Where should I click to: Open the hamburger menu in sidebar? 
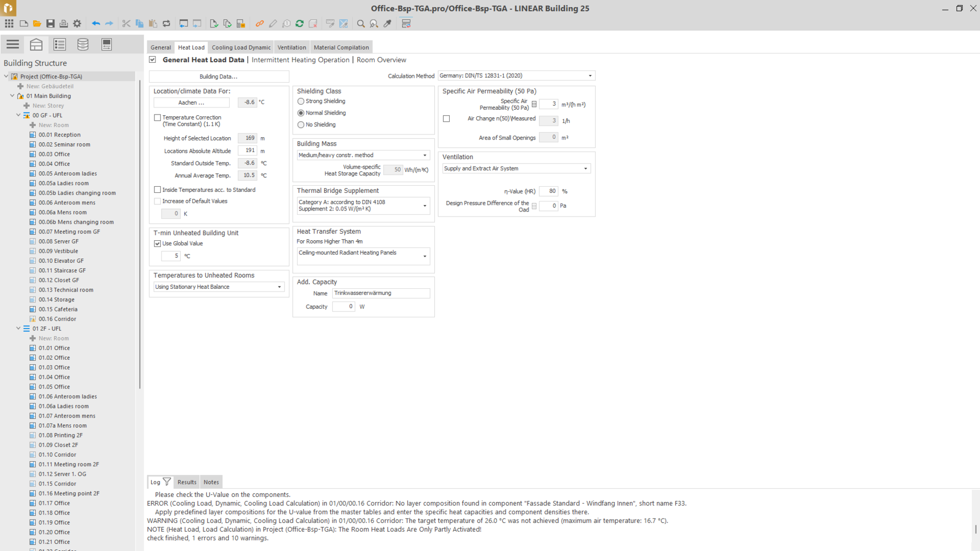click(x=13, y=44)
